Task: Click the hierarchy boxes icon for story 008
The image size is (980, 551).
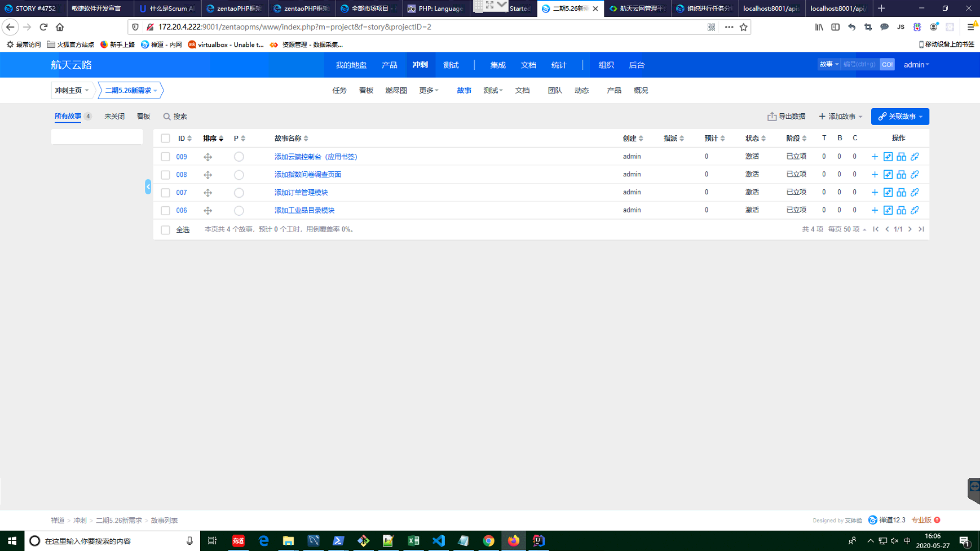Action: click(902, 175)
